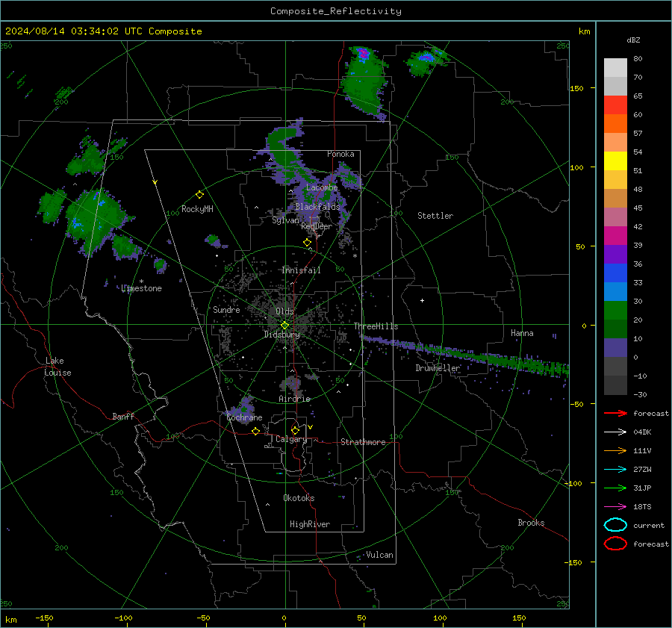Click the red forecast arrow in the legend
The height and width of the screenshot is (628, 672).
coord(615,413)
